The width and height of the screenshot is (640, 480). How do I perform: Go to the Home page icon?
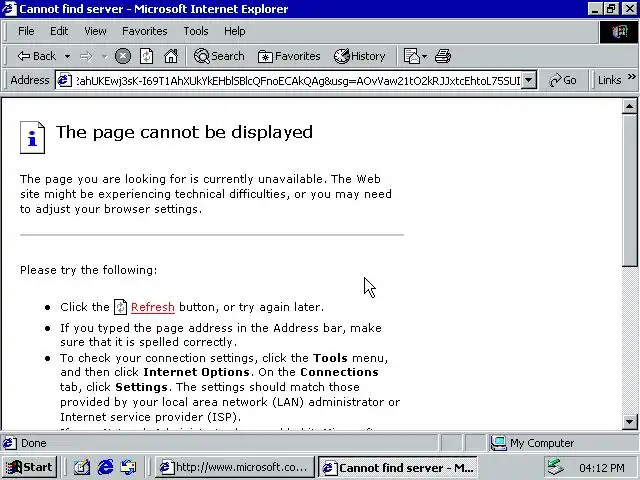point(171,56)
